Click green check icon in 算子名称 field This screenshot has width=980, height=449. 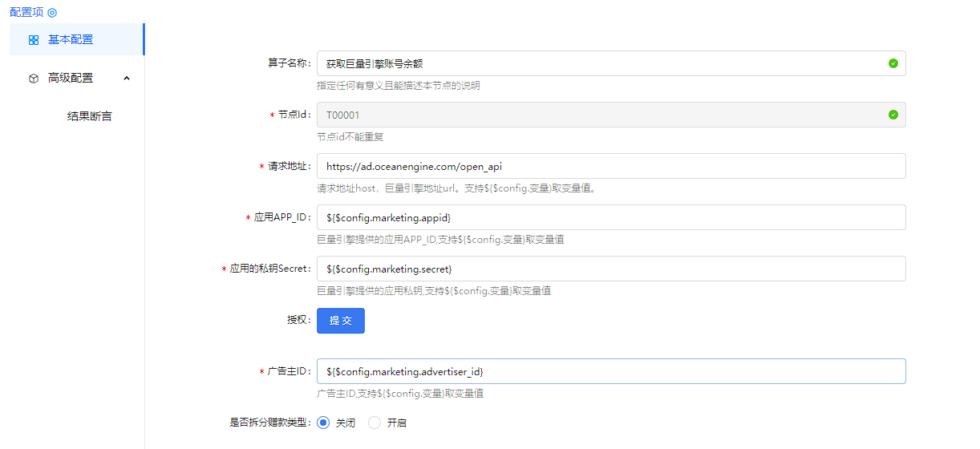click(x=893, y=63)
